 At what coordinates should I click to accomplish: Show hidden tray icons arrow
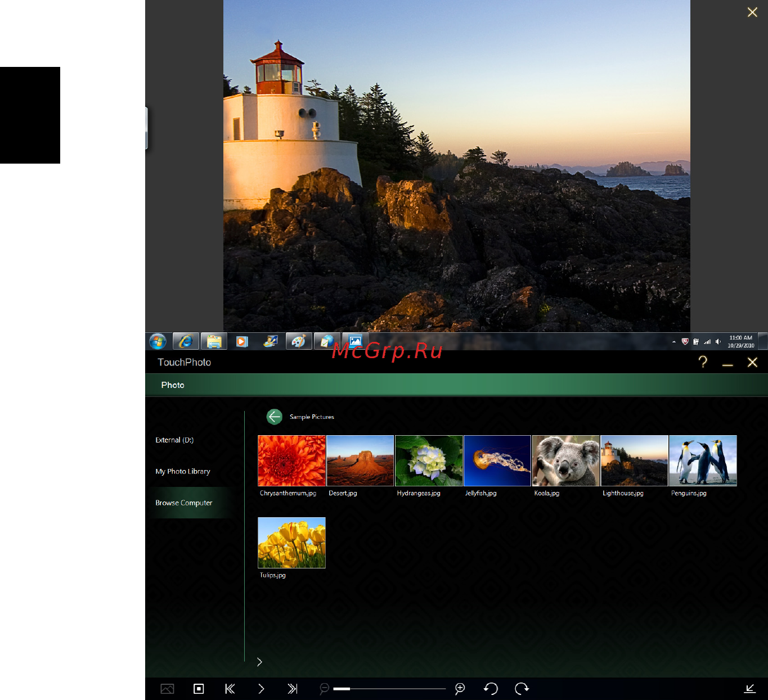pos(674,341)
